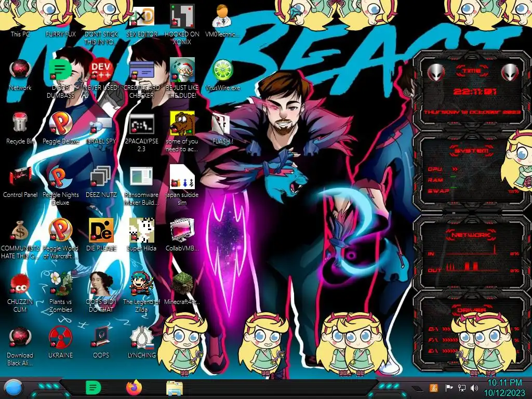
Task: Select the FURRY FUX desktop icon
Action: (x=60, y=20)
